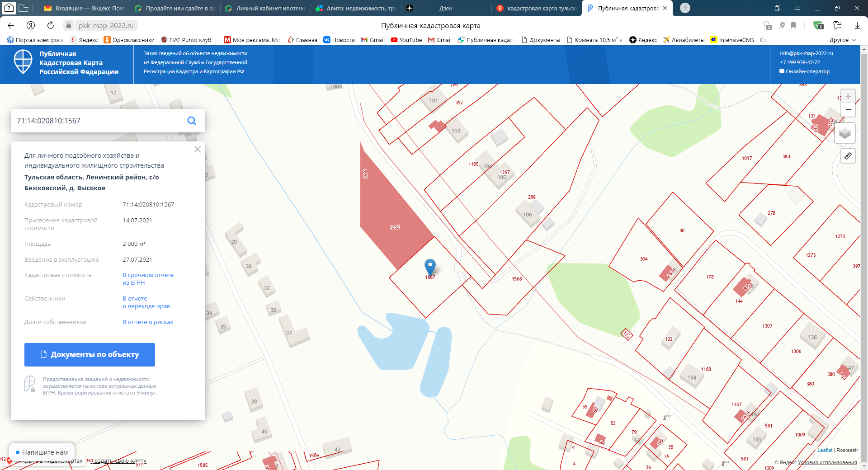868x470 pixels.
Task: Close the active Публичная кадастровая tab
Action: click(x=665, y=8)
